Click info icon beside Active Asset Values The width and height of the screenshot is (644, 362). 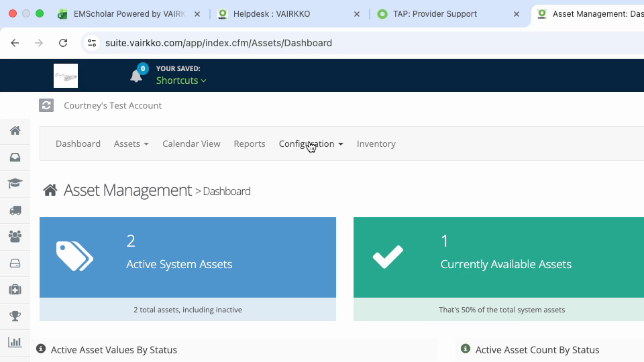[x=41, y=349]
